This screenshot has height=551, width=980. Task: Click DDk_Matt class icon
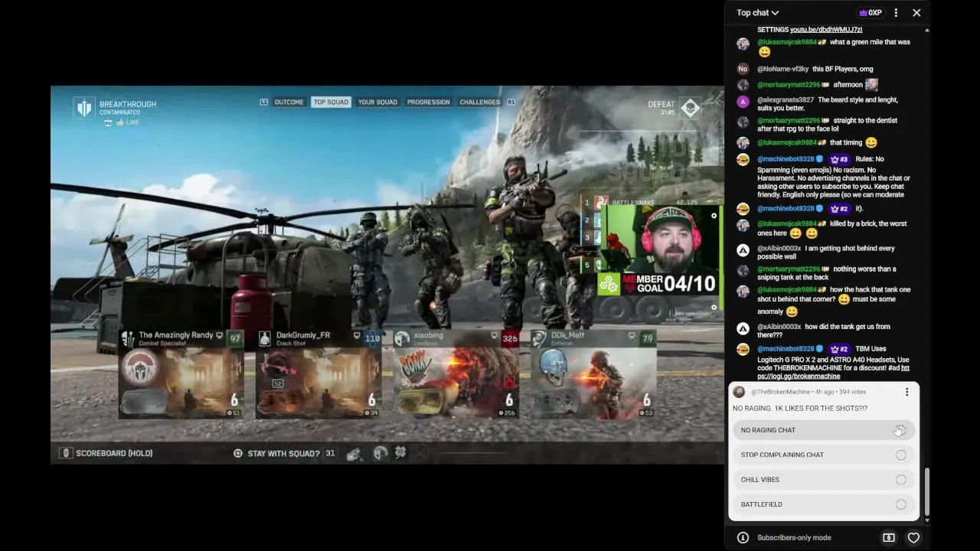[x=539, y=338]
